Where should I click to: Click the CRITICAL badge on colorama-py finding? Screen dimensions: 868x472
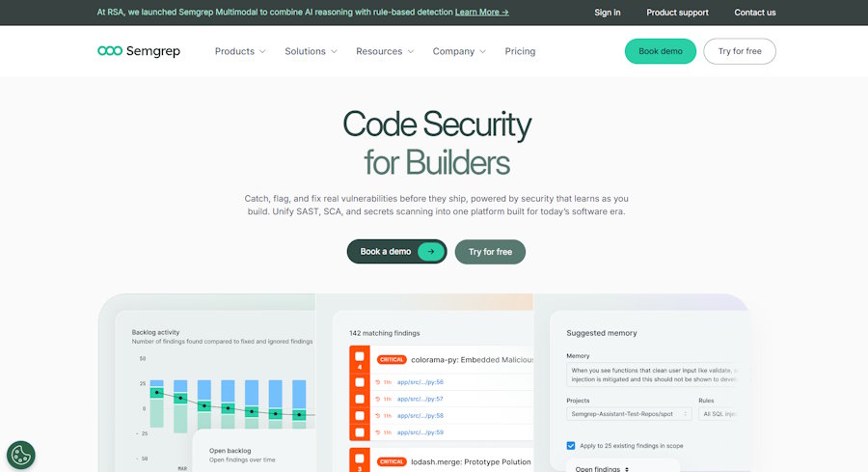[392, 359]
